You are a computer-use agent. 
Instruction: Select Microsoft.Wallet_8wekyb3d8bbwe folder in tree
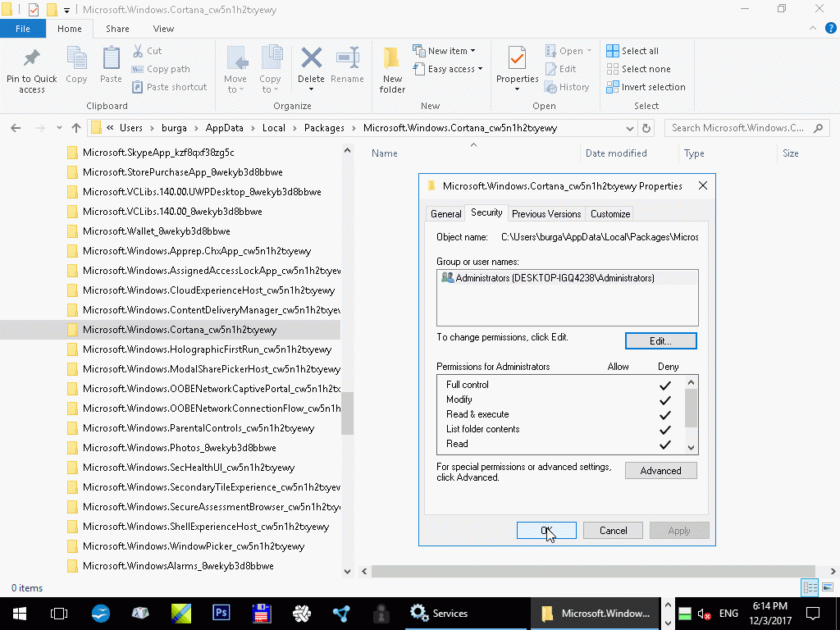pos(157,231)
